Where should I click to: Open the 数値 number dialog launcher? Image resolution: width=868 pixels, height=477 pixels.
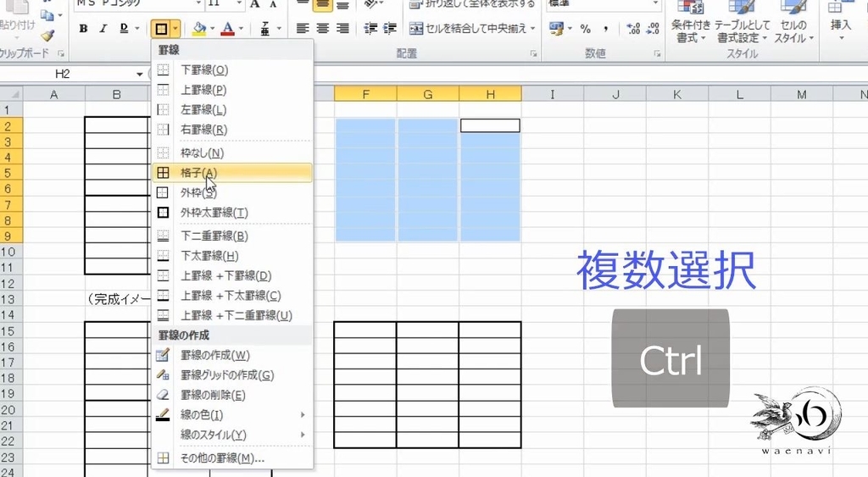coord(657,53)
